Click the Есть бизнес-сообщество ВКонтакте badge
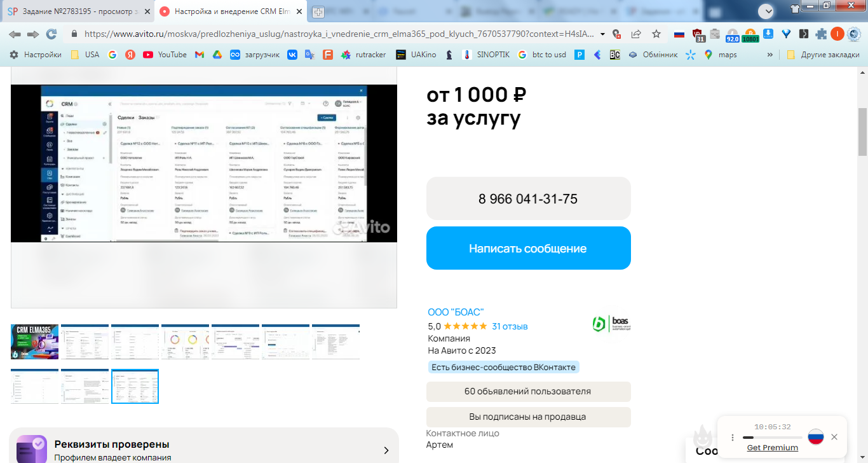Screen dimensions: 868x463 503,367
